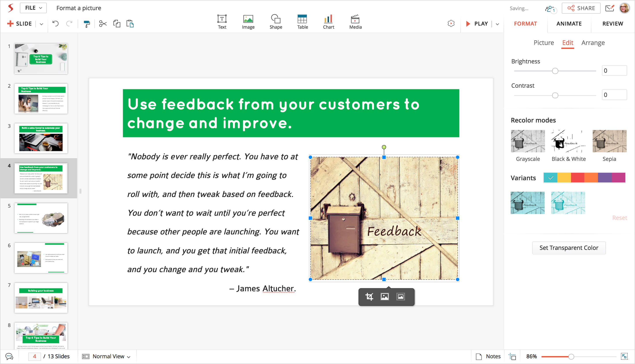Click the Brightness slider handle
The image size is (635, 364).
tap(555, 71)
